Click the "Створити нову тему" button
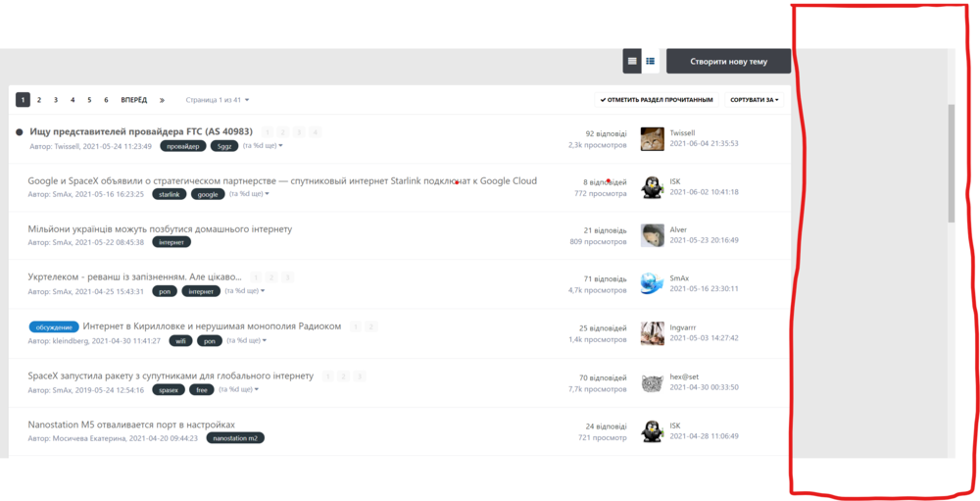980x501 pixels. pos(728,61)
